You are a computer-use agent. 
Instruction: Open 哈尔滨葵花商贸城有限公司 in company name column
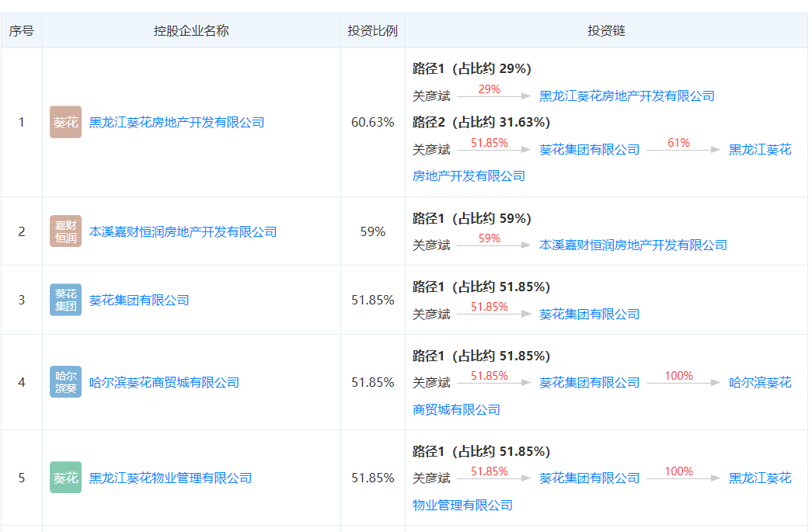point(164,383)
